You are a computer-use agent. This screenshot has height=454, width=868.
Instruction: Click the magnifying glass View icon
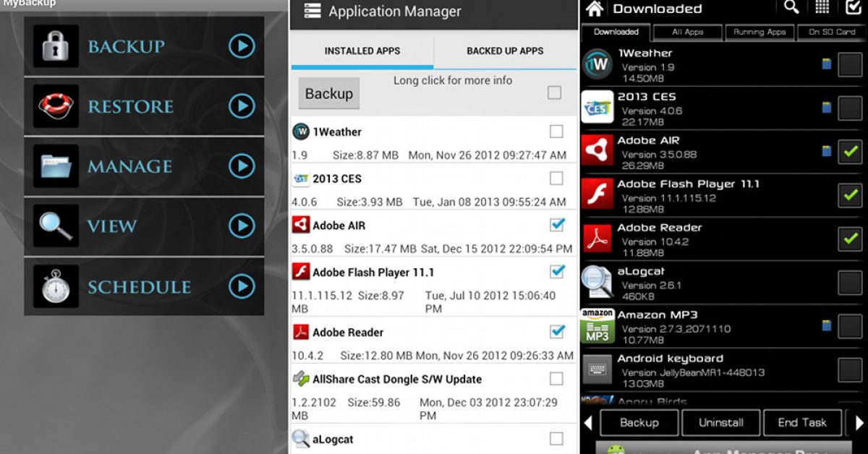click(x=56, y=226)
